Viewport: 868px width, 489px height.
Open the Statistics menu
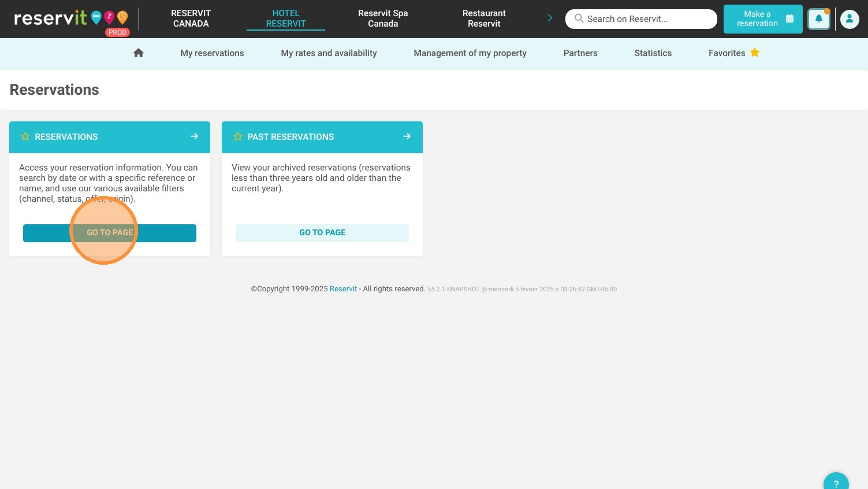[653, 53]
